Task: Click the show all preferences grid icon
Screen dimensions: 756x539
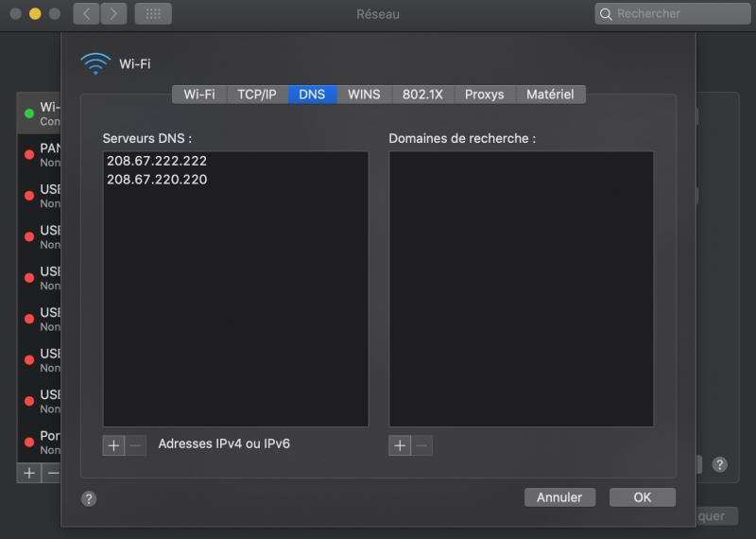Action: (153, 14)
